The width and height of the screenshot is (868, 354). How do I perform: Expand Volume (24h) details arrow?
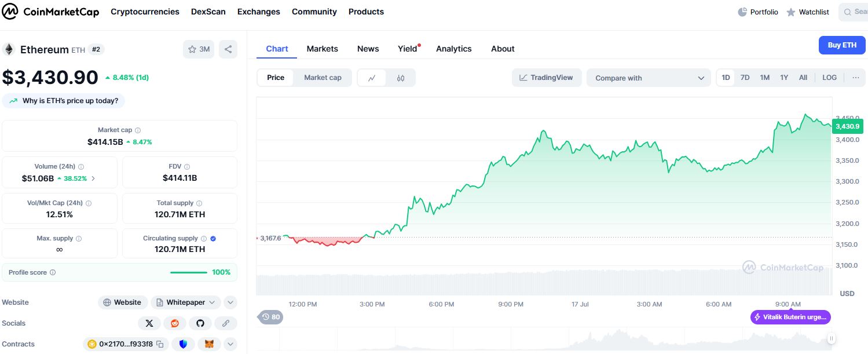[x=94, y=178]
